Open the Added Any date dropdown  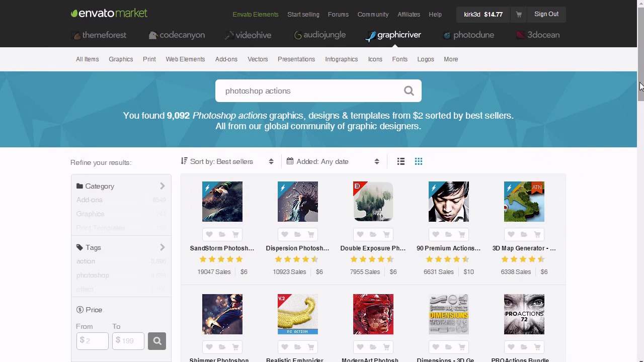pos(333,161)
